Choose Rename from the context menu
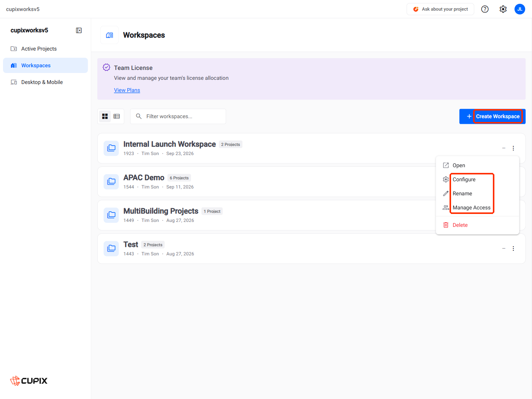This screenshot has height=399, width=532. point(477,193)
